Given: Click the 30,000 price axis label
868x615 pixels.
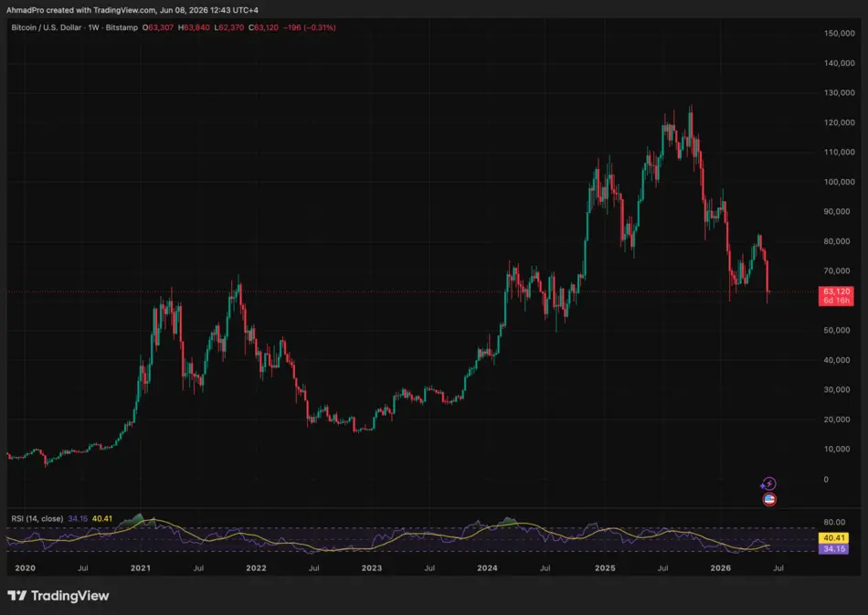Looking at the screenshot, I should (836, 389).
